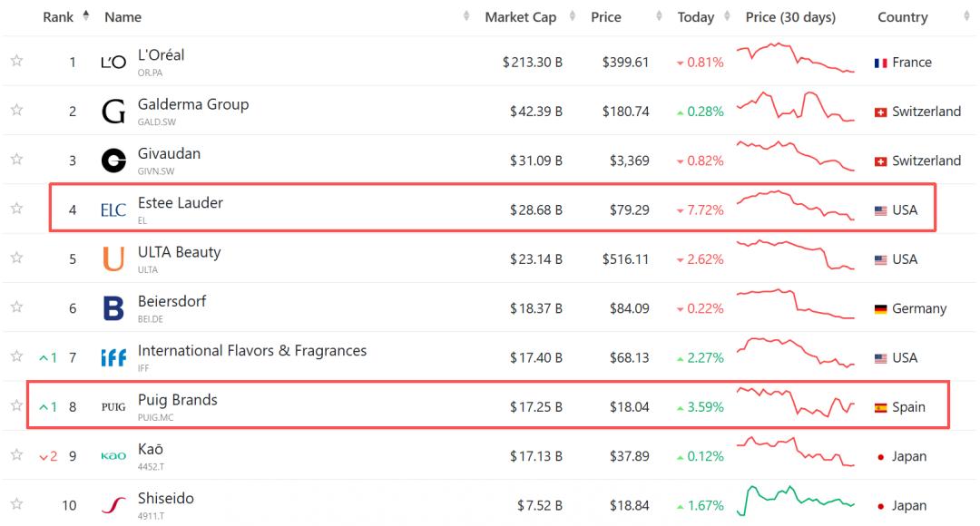
Task: Toggle favorite star for Estee Lauder row
Action: click(x=16, y=209)
